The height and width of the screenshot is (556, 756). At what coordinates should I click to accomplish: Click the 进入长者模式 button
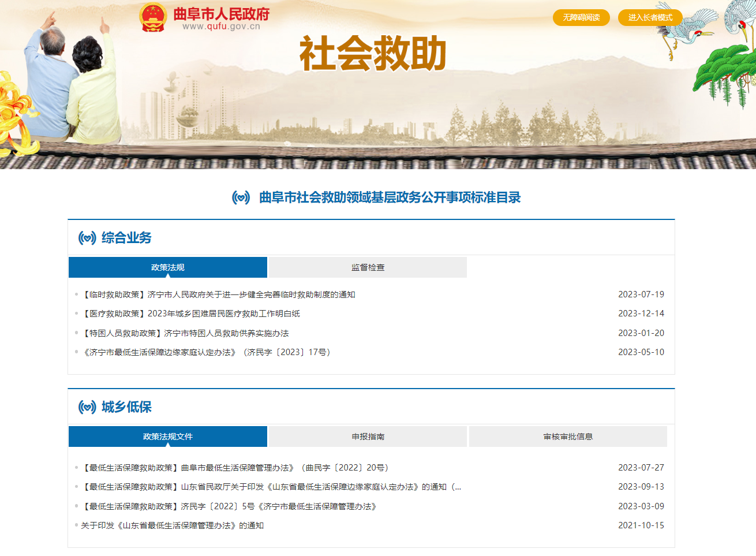(x=650, y=17)
